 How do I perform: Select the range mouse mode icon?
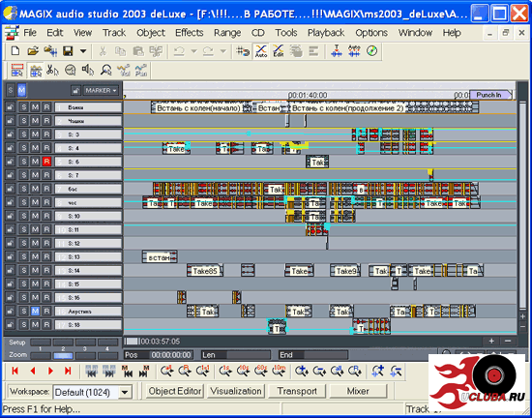[x=17, y=71]
